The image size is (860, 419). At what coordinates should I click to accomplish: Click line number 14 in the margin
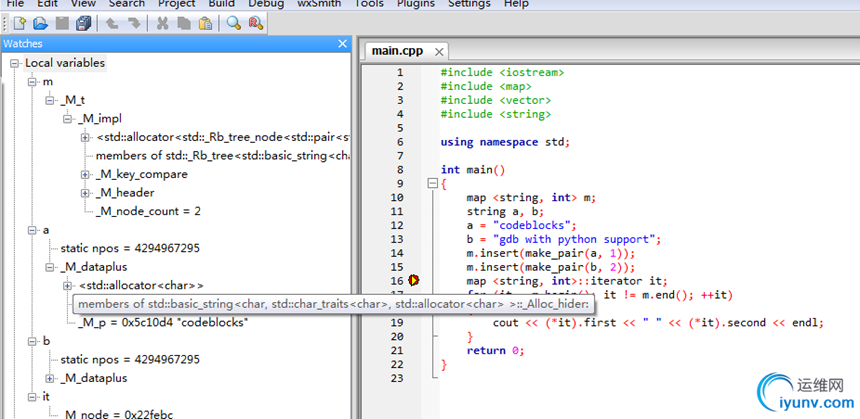tap(397, 253)
